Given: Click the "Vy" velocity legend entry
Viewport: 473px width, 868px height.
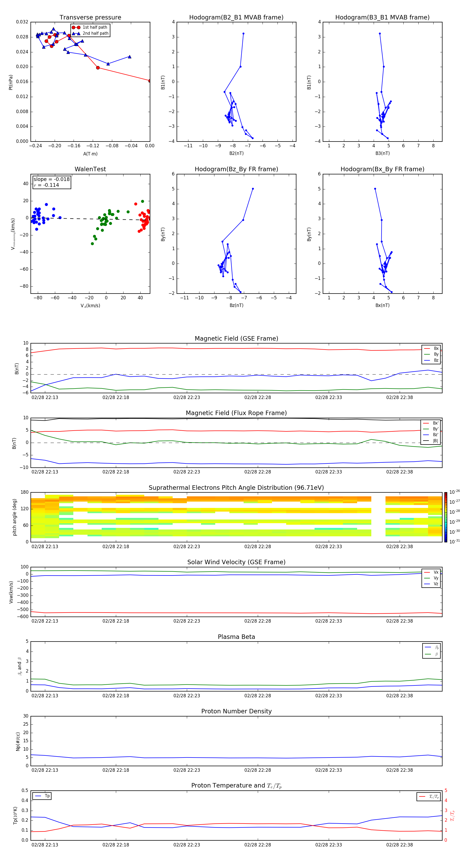Looking at the screenshot, I should [x=431, y=578].
